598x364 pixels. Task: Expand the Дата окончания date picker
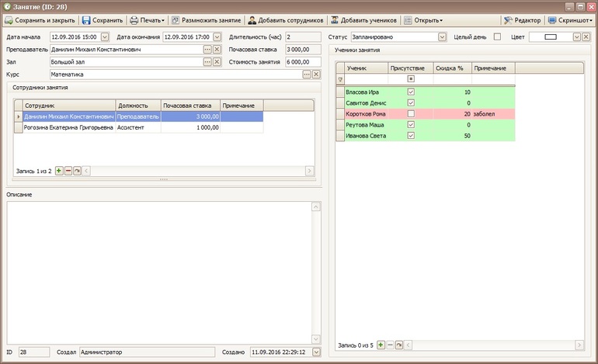point(217,37)
